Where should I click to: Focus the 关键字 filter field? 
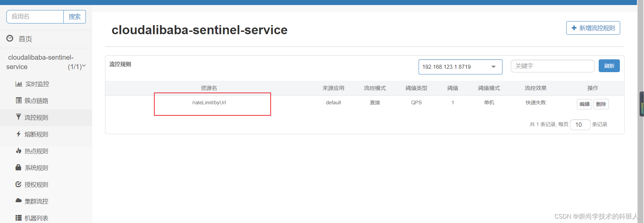(x=552, y=66)
